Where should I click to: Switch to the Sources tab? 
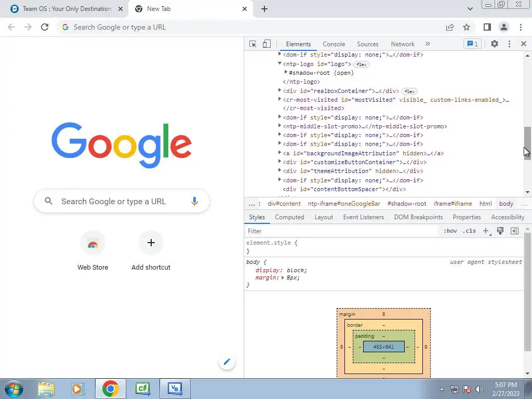367,44
